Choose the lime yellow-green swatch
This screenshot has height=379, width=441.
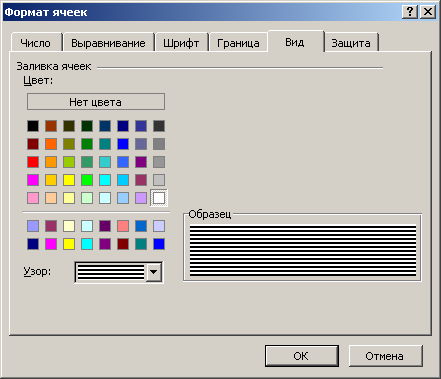(x=69, y=162)
